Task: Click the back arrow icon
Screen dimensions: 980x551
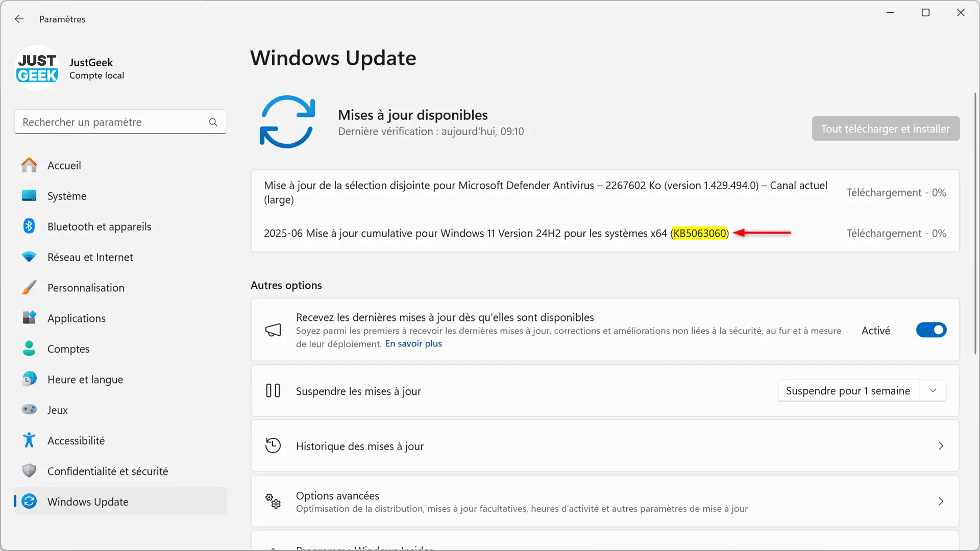Action: (19, 19)
